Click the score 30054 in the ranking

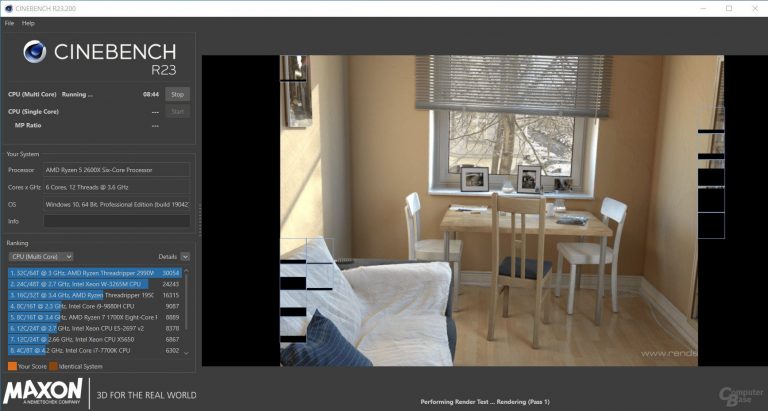tap(171, 273)
